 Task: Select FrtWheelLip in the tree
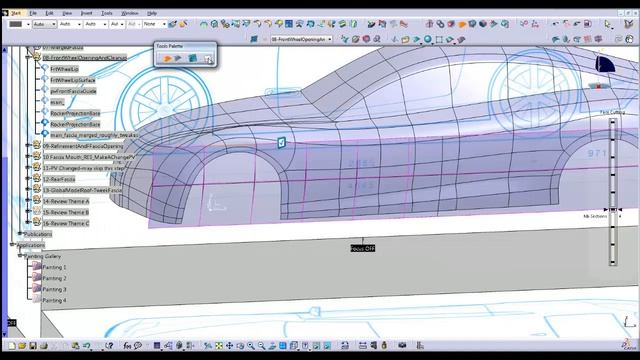click(64, 69)
